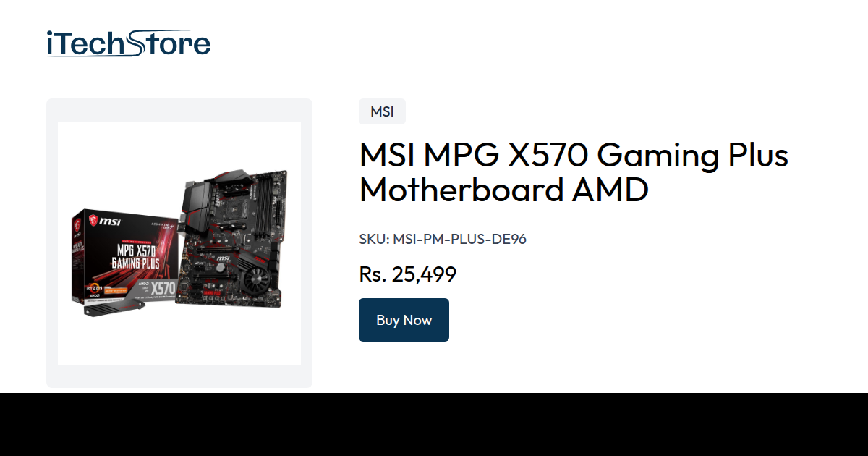
Task: Open the motherboard product image
Action: (179, 243)
